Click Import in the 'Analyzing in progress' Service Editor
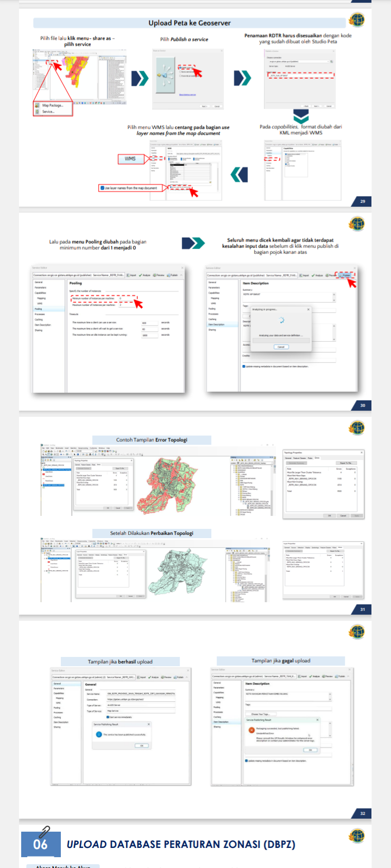This screenshot has width=391, height=868. [x=305, y=275]
